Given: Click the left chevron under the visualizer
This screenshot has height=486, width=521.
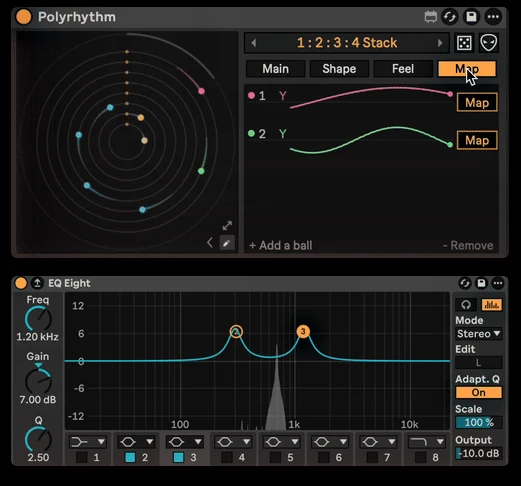Looking at the screenshot, I should pyautogui.click(x=210, y=242).
